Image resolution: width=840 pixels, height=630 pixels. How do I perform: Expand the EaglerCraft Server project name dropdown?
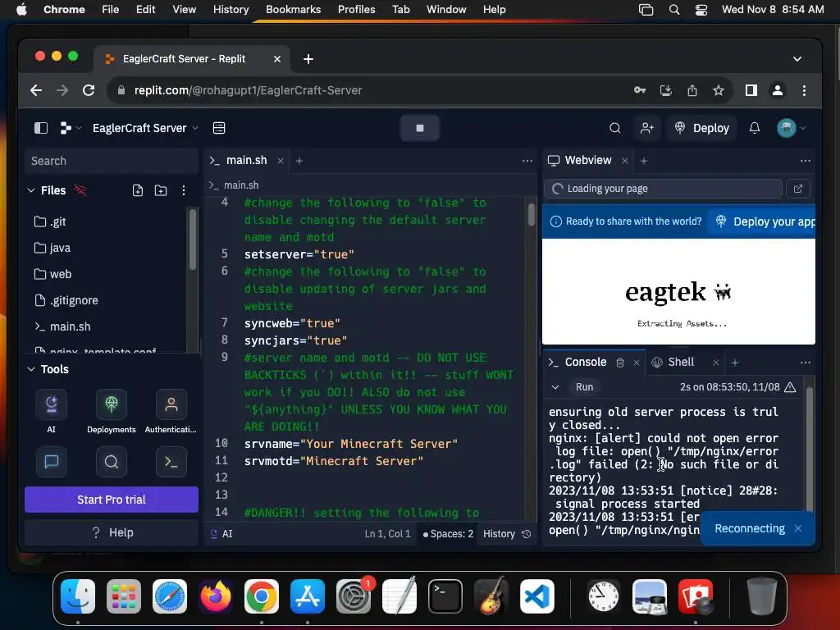pos(145,128)
